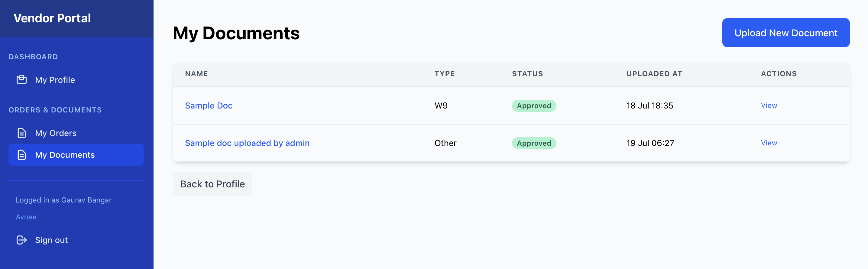Click View for the admin-uploaded document
Viewport: 868px width, 269px height.
pyautogui.click(x=769, y=143)
